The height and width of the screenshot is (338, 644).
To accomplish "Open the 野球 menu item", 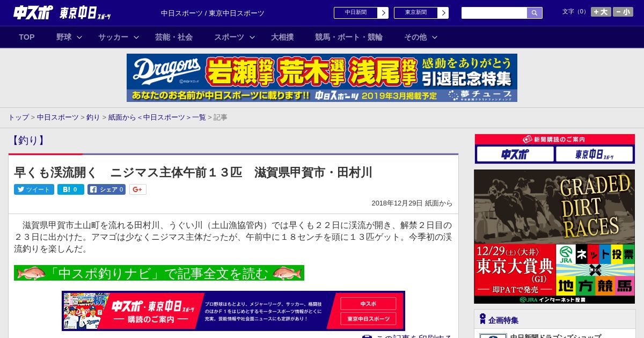I will tap(64, 37).
